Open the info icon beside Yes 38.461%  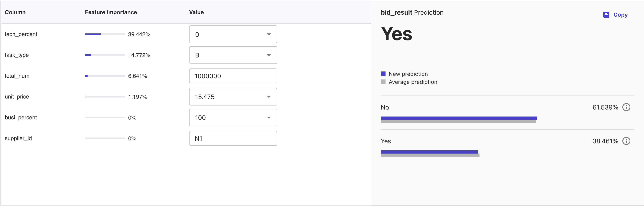[626, 141]
